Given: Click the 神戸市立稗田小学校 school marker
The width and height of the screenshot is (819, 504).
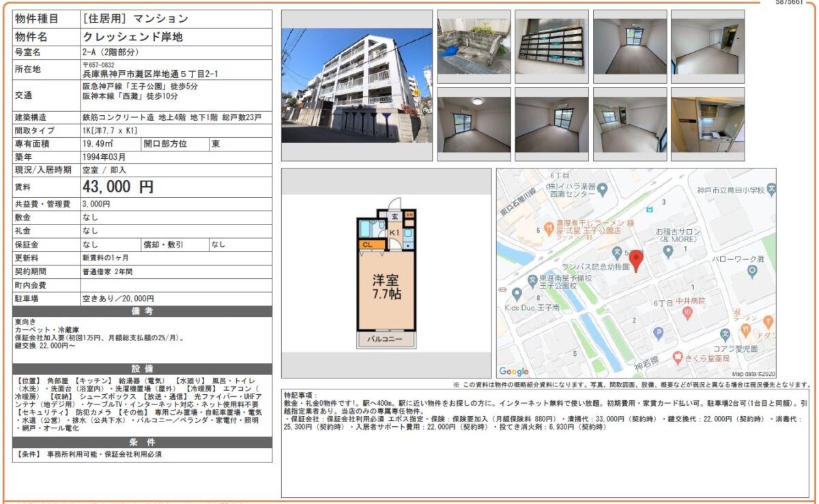Looking at the screenshot, I should [771, 189].
